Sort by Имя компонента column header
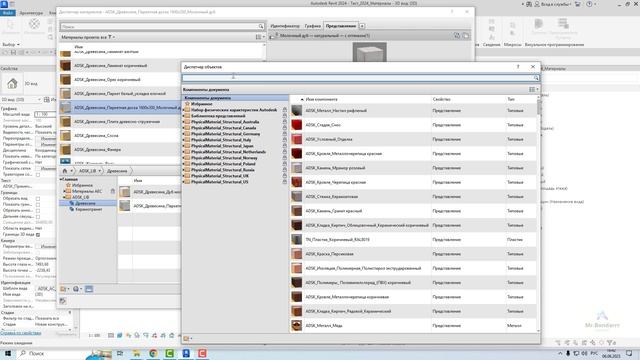Screen dimensions: 640x360 coord(322,99)
